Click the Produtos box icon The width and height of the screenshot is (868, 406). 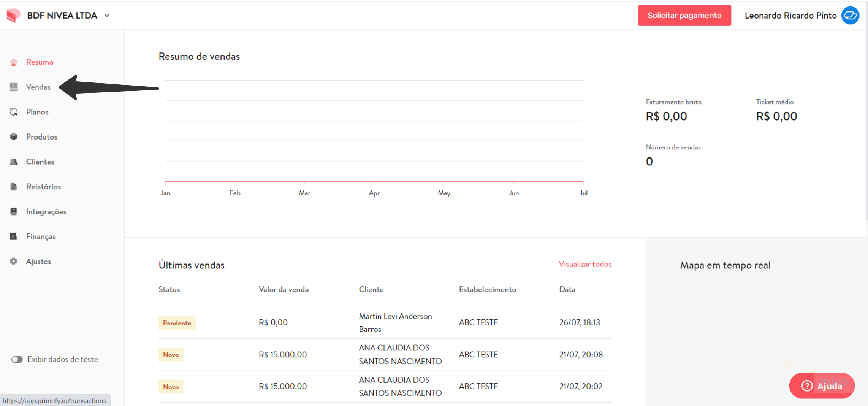pyautogui.click(x=14, y=136)
